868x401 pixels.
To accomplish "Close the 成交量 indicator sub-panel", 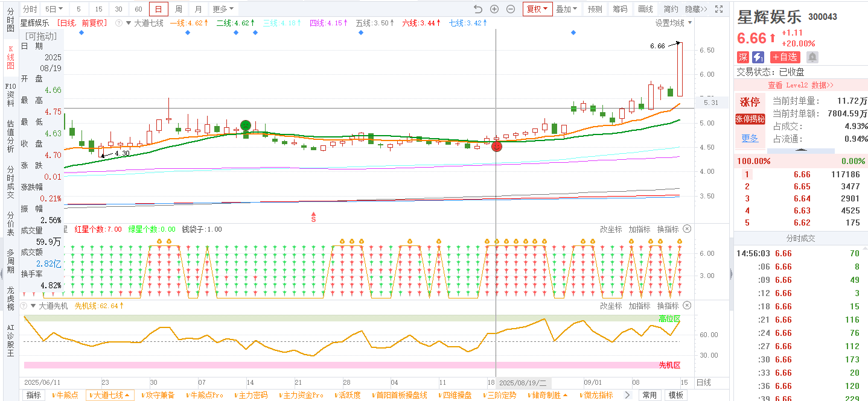I will pos(687,229).
